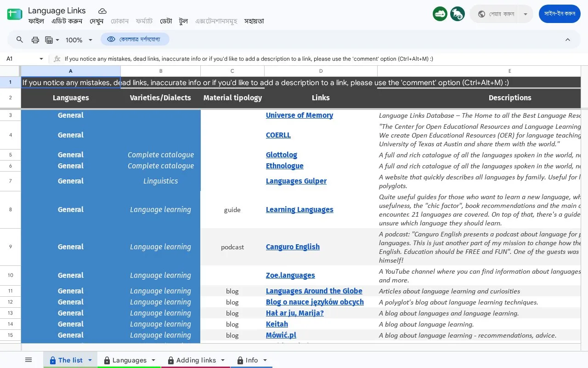
Task: Open the Info tab menu arrow
Action: (x=265, y=360)
